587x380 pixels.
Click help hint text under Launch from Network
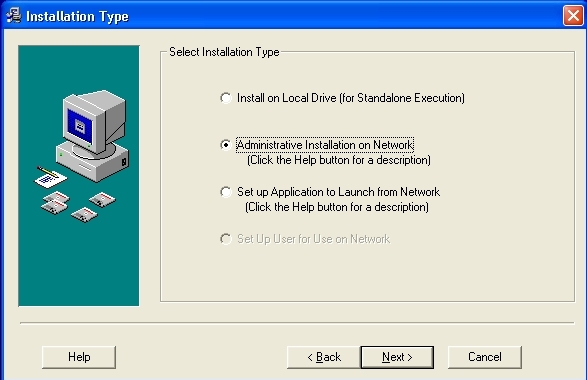(x=337, y=207)
